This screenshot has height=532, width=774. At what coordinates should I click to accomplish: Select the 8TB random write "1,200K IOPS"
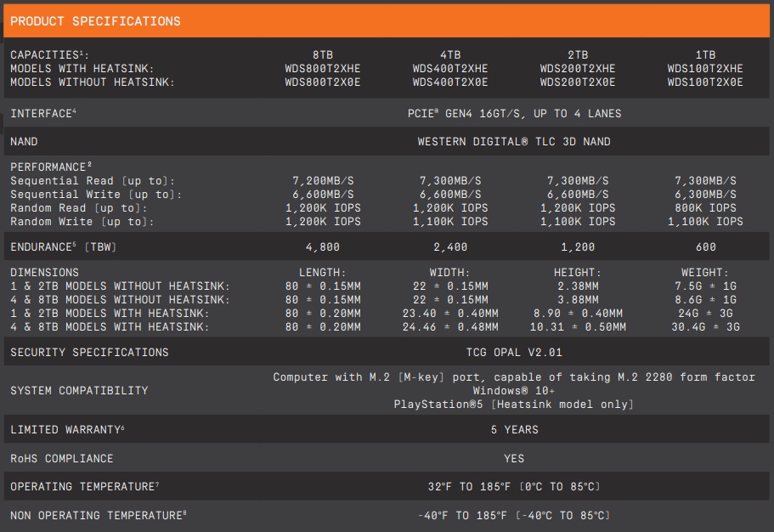323,222
